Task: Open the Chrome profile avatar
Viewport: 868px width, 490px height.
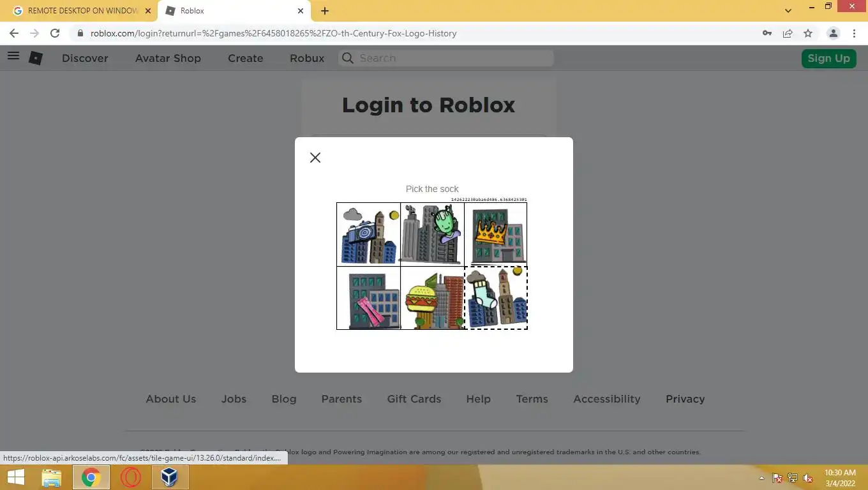Action: pos(833,33)
